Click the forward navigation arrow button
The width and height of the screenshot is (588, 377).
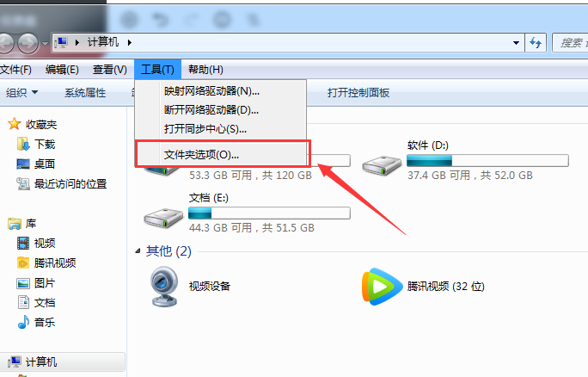28,43
